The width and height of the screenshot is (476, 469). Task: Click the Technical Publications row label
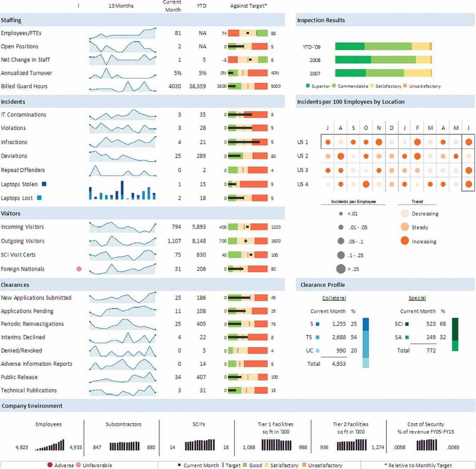pyautogui.click(x=29, y=390)
